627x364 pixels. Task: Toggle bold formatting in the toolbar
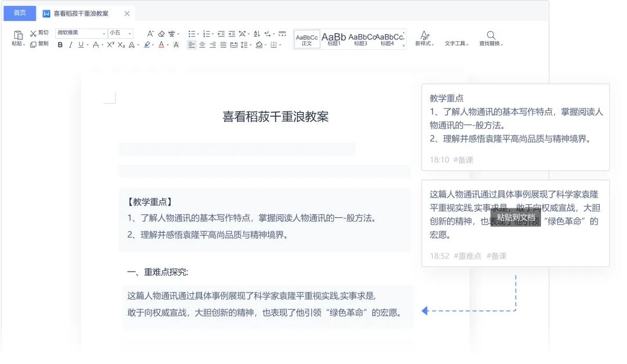(x=60, y=45)
